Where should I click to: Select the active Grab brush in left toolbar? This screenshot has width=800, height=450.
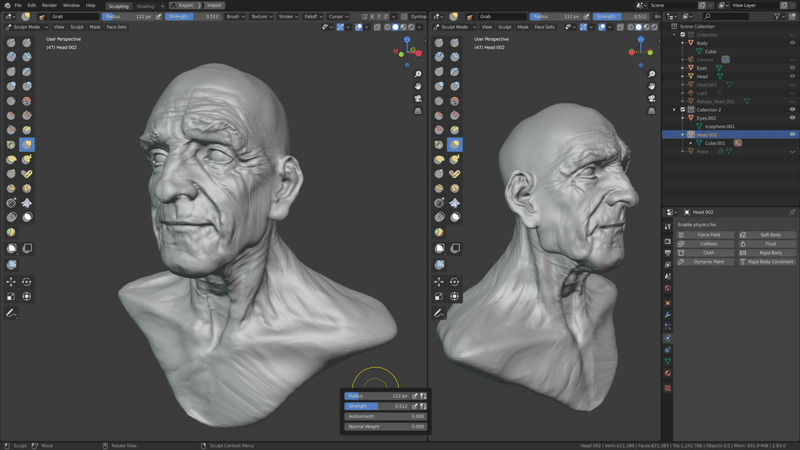pyautogui.click(x=27, y=144)
